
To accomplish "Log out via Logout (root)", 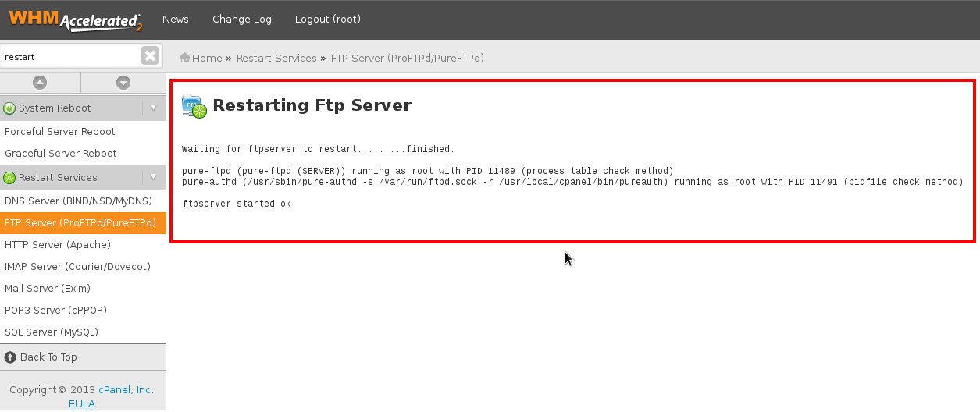I will click(328, 20).
